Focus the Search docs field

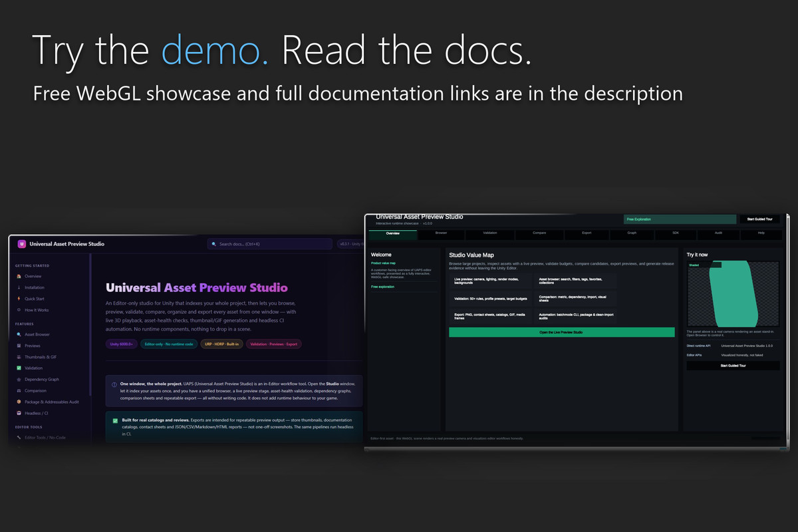pyautogui.click(x=269, y=244)
